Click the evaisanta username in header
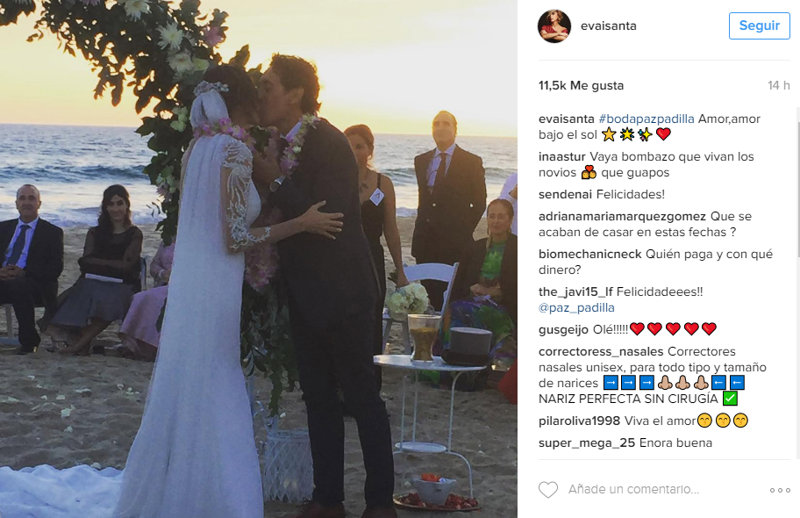Screen dimensions: 800x518 609,26
